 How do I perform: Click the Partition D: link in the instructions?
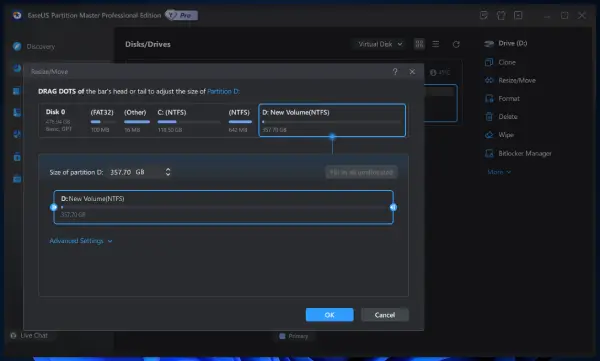223,91
